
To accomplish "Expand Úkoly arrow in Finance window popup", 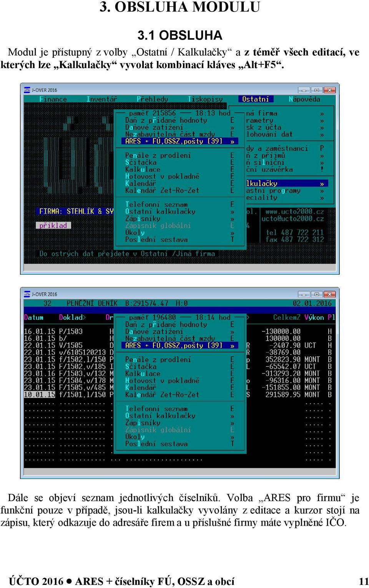I will coord(233,233).
